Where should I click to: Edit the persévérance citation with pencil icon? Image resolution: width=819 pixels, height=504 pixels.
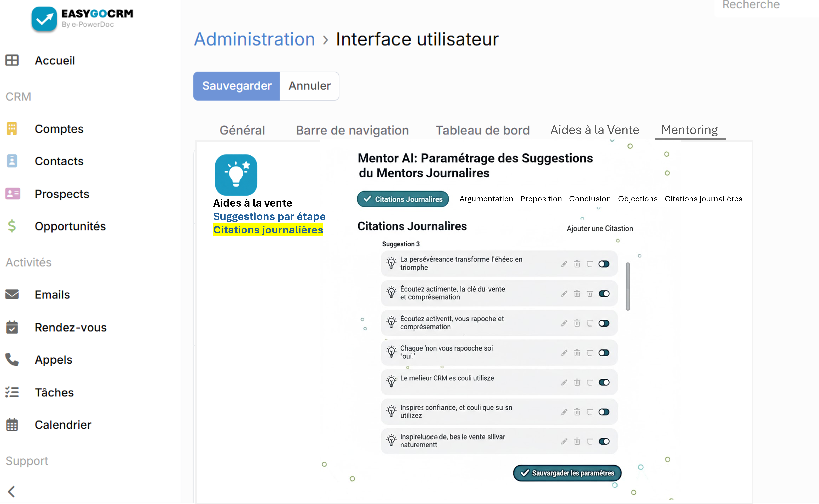pos(564,264)
